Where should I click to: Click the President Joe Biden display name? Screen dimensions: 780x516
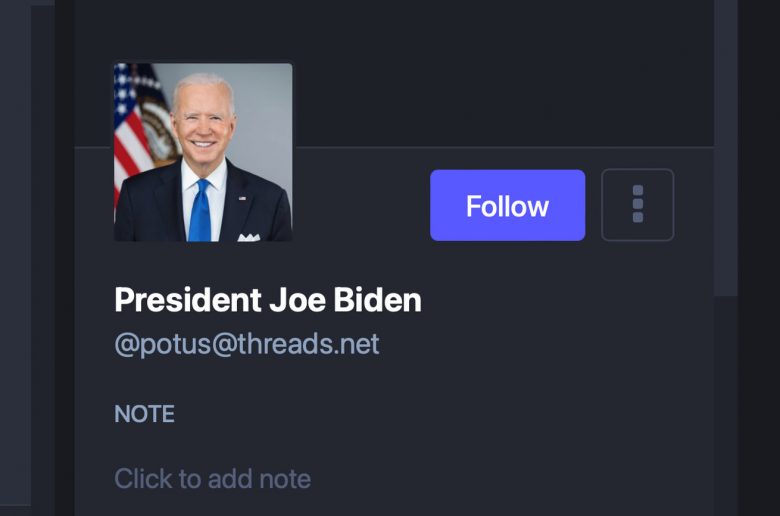(268, 300)
